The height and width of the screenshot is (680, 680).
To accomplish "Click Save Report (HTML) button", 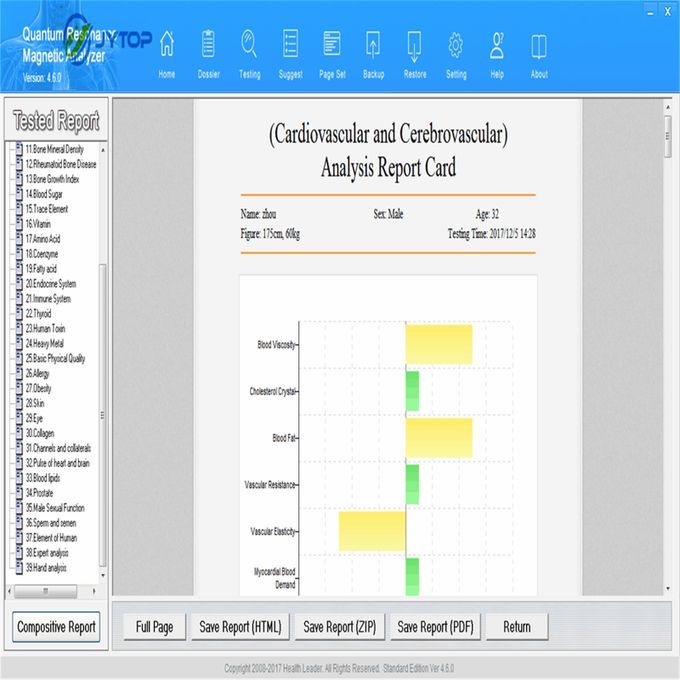I will [x=238, y=627].
